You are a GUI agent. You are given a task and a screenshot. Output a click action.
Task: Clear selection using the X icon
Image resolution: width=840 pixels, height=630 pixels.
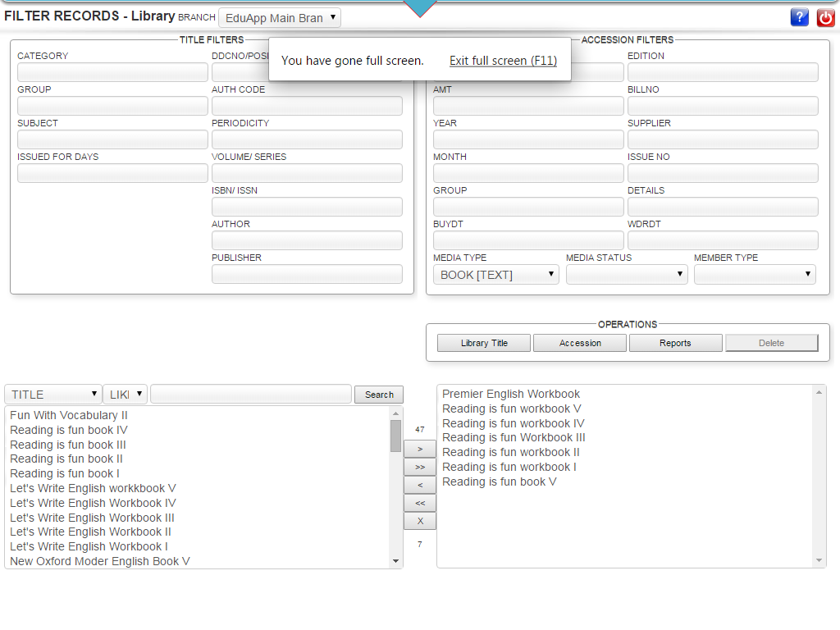pyautogui.click(x=419, y=520)
